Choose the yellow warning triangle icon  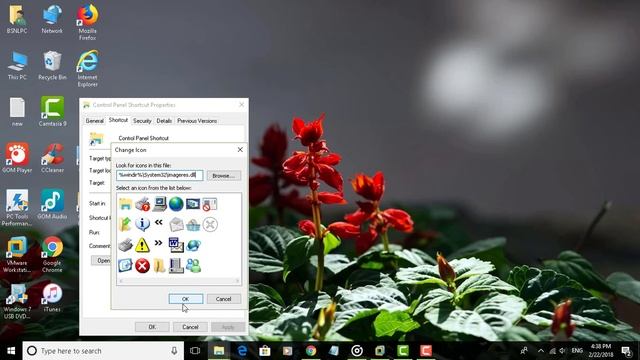point(142,245)
